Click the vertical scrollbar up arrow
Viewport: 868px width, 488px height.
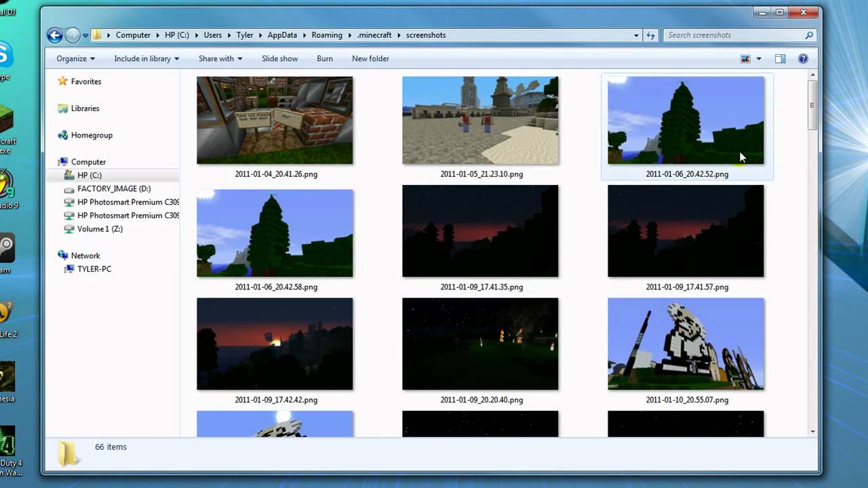[x=812, y=76]
